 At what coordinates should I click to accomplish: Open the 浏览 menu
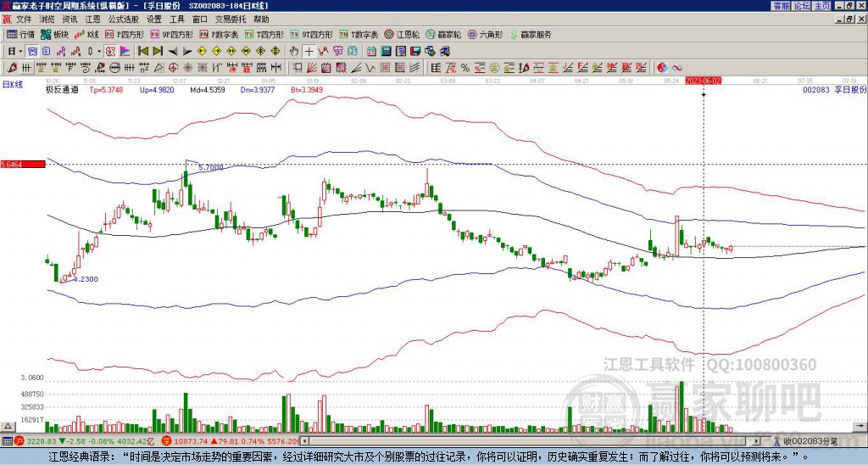pos(47,20)
